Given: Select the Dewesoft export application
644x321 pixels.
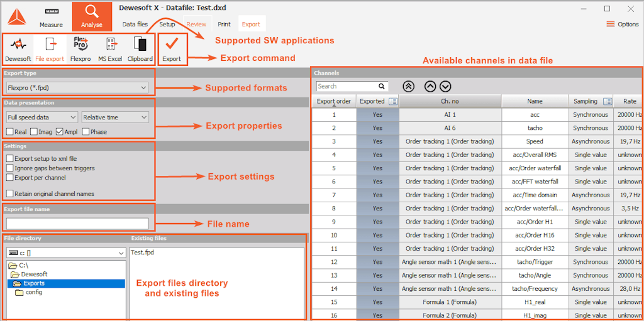Looking at the screenshot, I should 18,49.
